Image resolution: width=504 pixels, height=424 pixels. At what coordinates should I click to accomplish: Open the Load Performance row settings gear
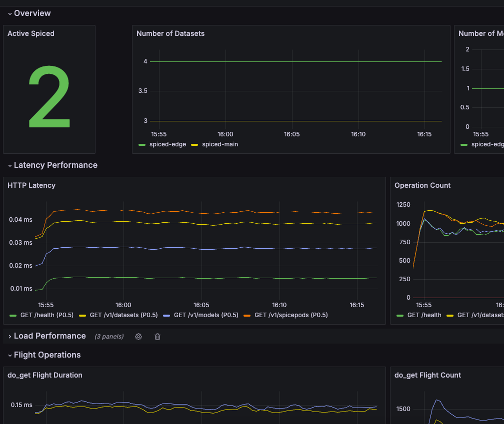click(138, 337)
